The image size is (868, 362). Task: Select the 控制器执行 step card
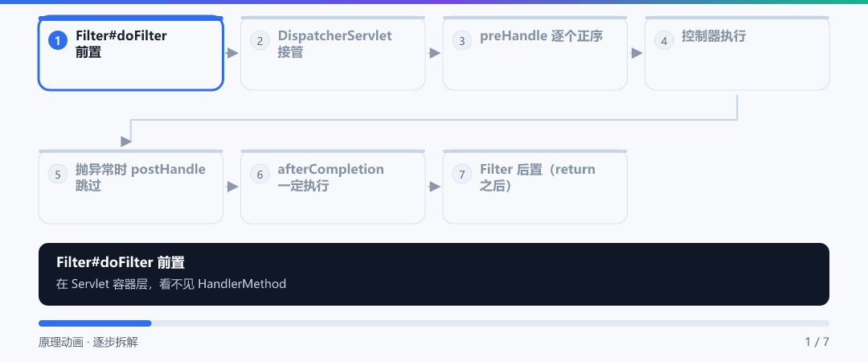point(737,53)
